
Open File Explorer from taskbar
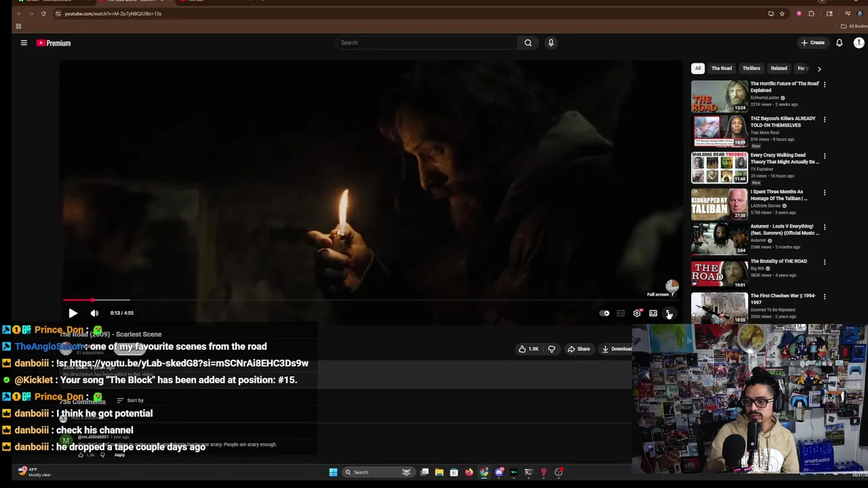[x=439, y=472]
